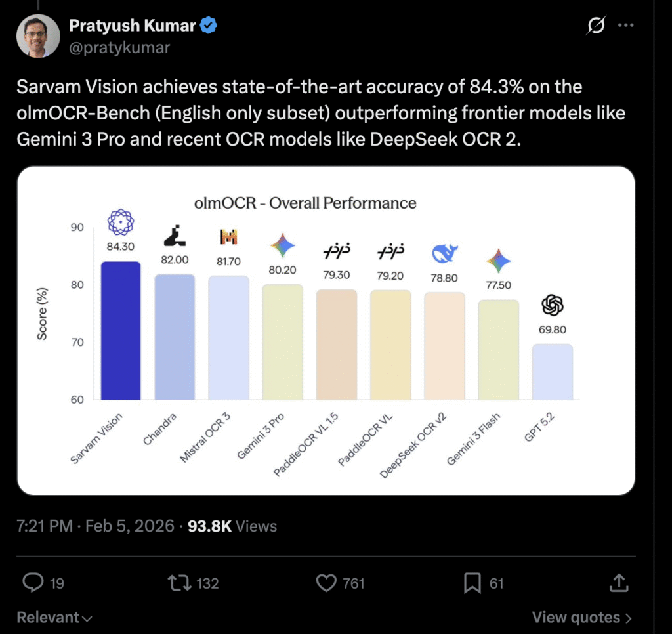The width and height of the screenshot is (672, 634).
Task: Click the DeepSeek whale logo in chart
Action: tap(444, 253)
